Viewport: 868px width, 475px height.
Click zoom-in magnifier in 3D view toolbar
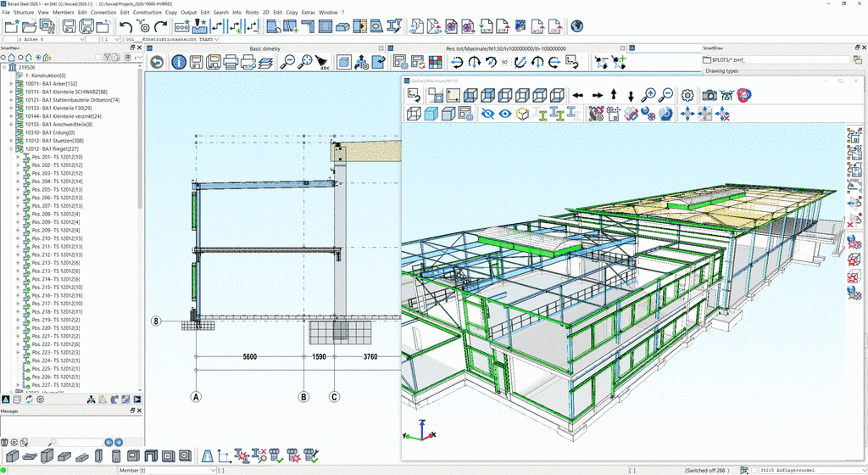coord(648,95)
